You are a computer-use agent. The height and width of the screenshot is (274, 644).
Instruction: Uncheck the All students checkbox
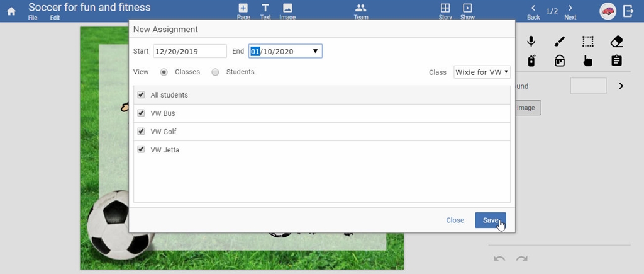pyautogui.click(x=141, y=94)
